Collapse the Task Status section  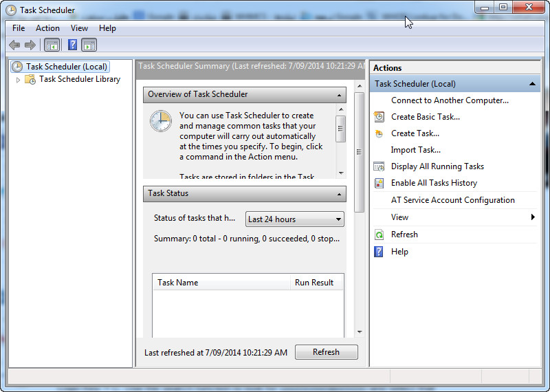(x=339, y=195)
